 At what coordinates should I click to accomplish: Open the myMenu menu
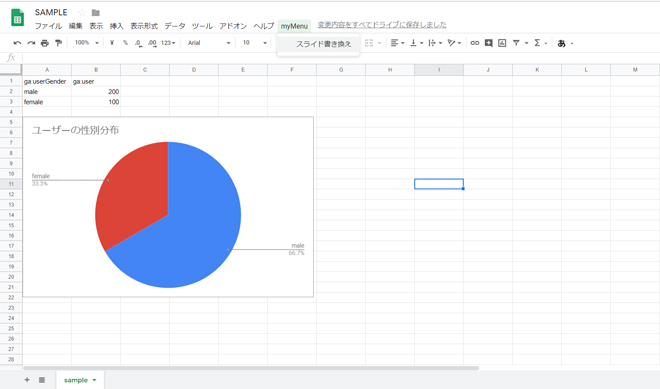294,26
